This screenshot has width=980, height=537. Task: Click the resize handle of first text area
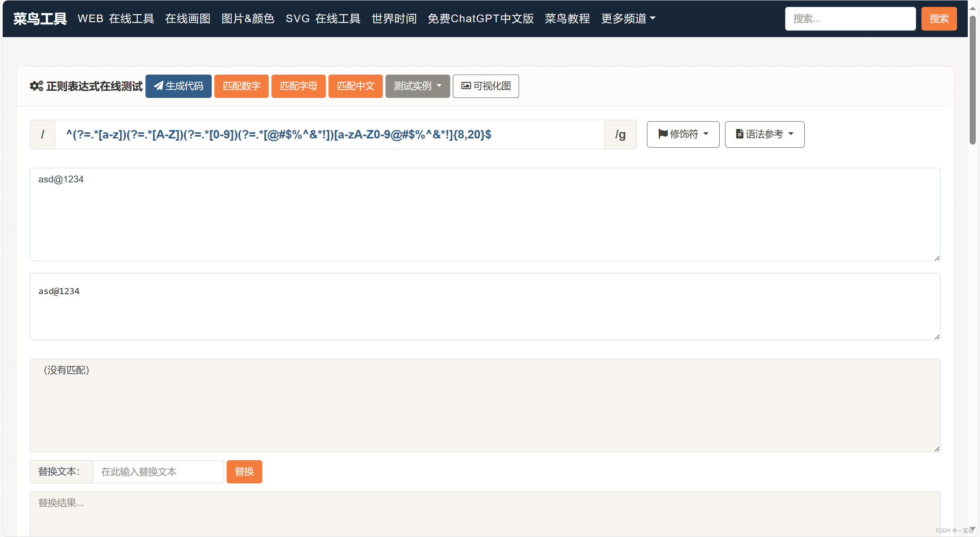pyautogui.click(x=937, y=258)
